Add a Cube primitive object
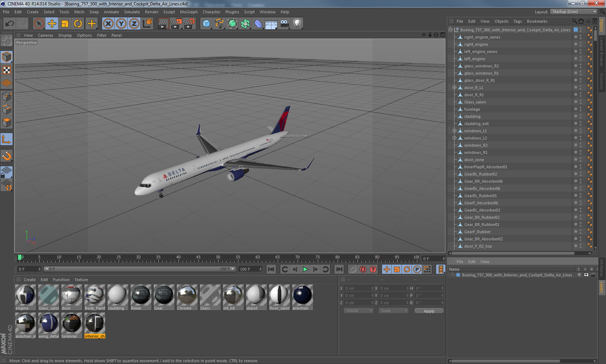The image size is (606, 364). click(206, 24)
